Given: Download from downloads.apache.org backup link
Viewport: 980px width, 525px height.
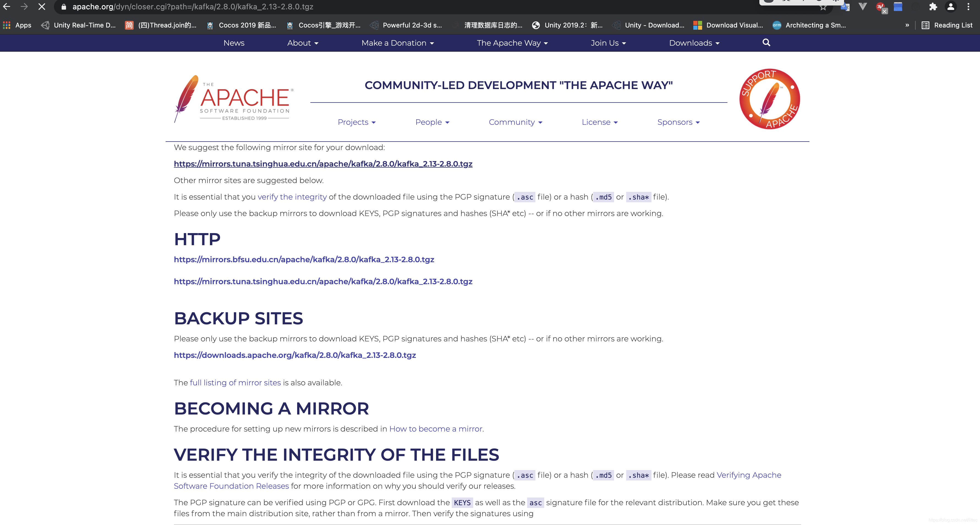Looking at the screenshot, I should click(295, 355).
